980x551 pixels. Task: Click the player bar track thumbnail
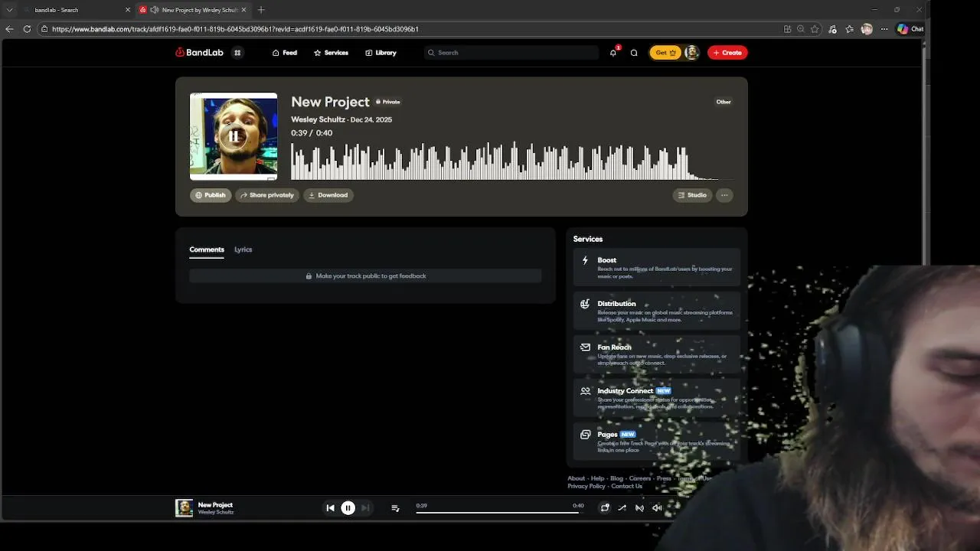click(x=184, y=507)
